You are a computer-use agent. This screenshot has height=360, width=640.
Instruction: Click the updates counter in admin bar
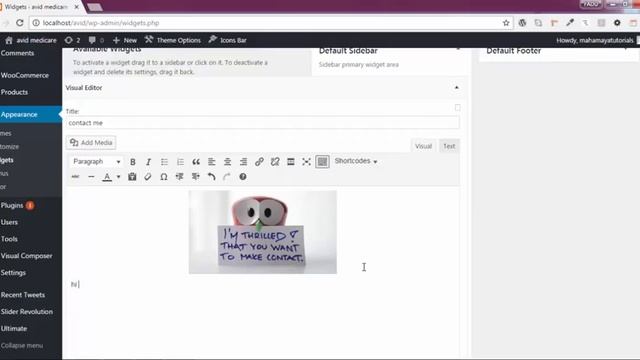(x=72, y=40)
